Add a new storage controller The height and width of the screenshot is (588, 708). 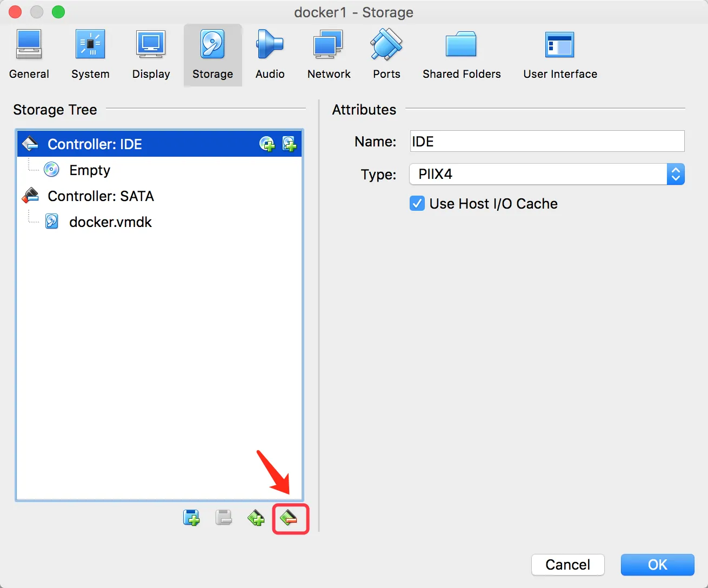tap(256, 518)
